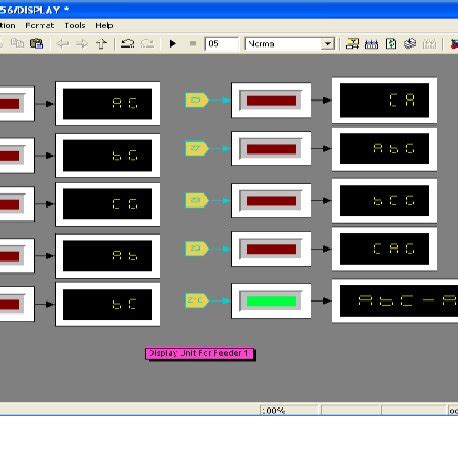Click red lamp feeding left A b display
The width and height of the screenshot is (458, 458).
coord(17,256)
